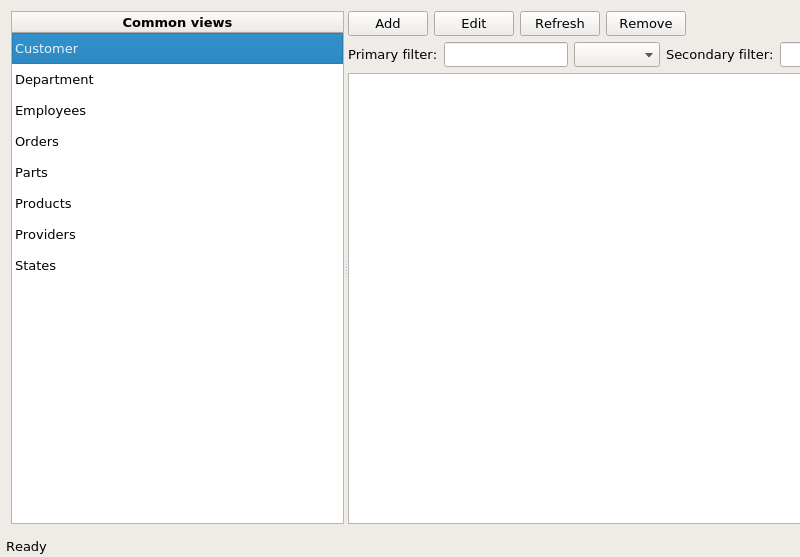This screenshot has width=800, height=557.
Task: Click the Remove button
Action: pos(645,23)
